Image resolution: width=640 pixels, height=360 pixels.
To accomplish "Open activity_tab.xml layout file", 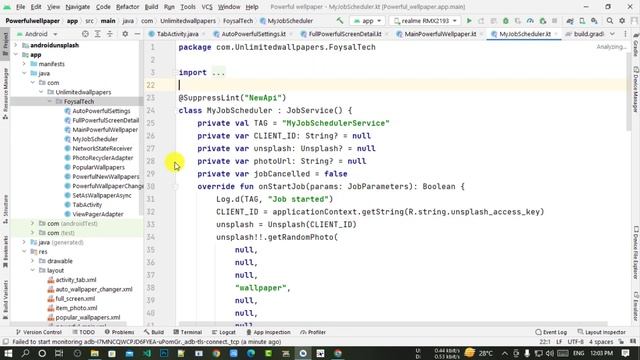I will pyautogui.click(x=76, y=280).
